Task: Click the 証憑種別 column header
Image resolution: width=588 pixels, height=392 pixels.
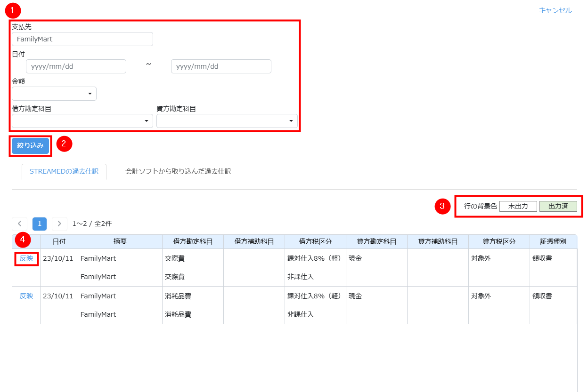Action: [553, 241]
